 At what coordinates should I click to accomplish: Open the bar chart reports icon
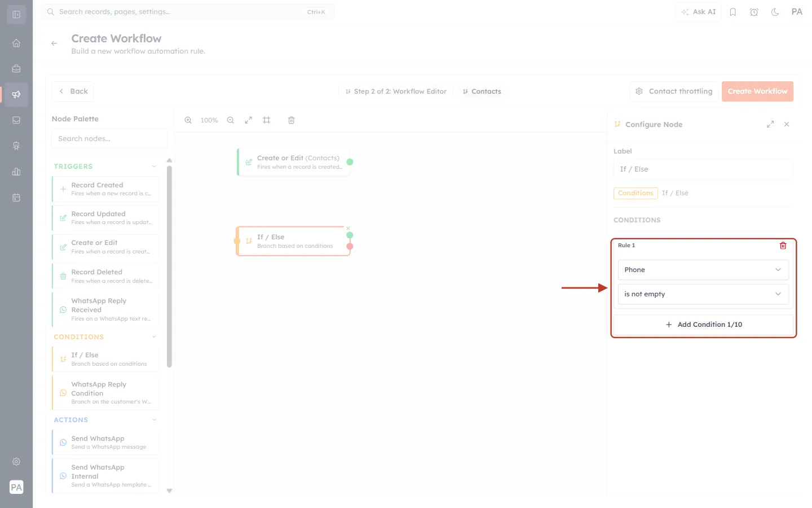[16, 172]
